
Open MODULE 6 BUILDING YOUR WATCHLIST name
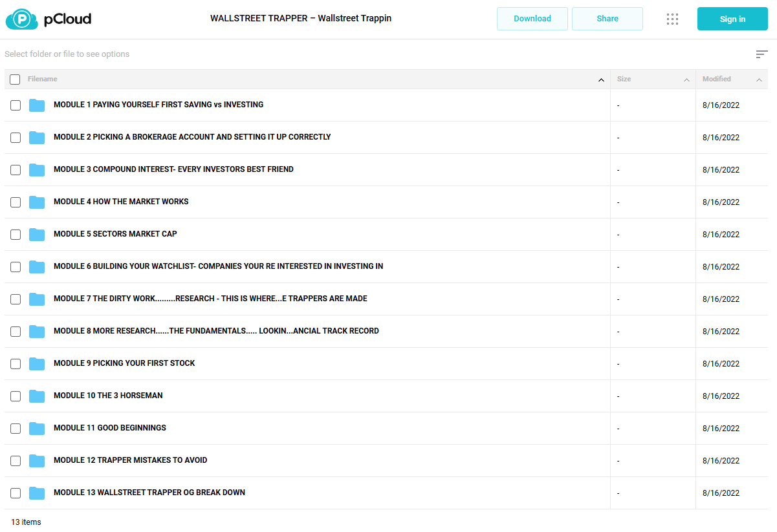219,266
